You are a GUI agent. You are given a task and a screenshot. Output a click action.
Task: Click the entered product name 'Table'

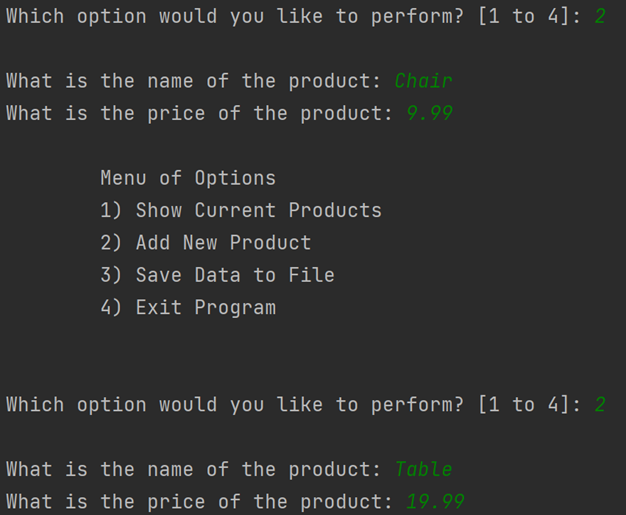[x=424, y=469]
